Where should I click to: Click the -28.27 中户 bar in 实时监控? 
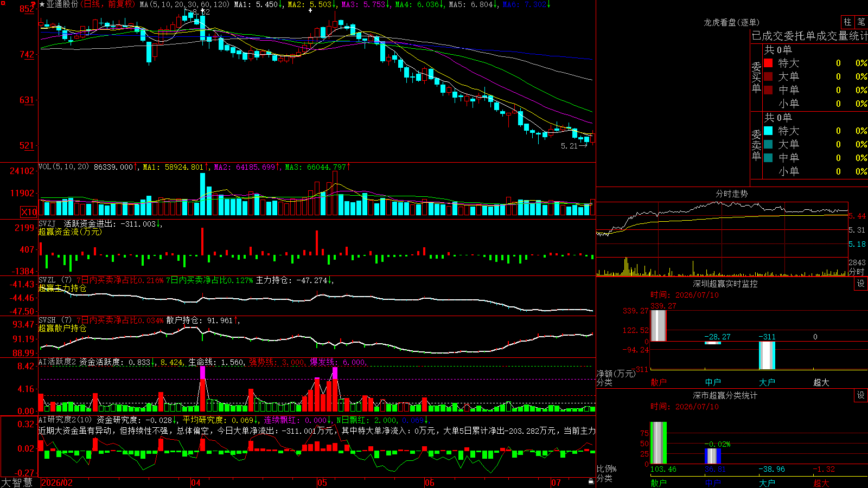click(x=713, y=343)
